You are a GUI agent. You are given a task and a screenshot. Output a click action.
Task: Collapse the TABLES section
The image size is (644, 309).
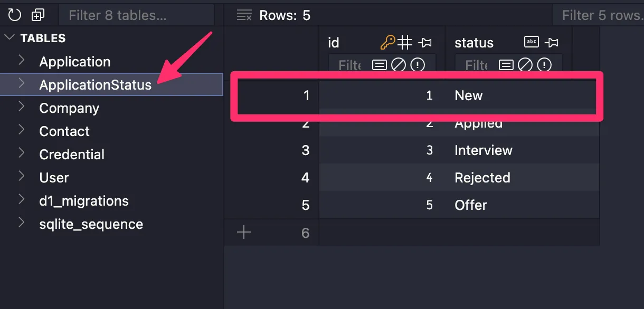coord(10,38)
